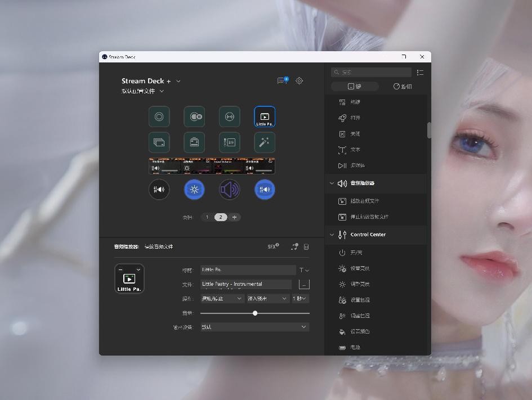Open the marketplace icon with plus badge
The height and width of the screenshot is (400, 532).
click(283, 81)
